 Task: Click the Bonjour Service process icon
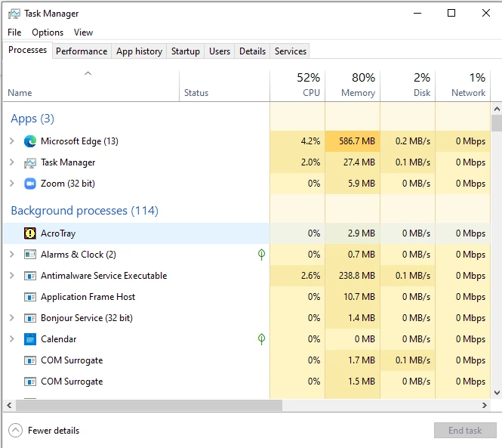click(x=30, y=318)
